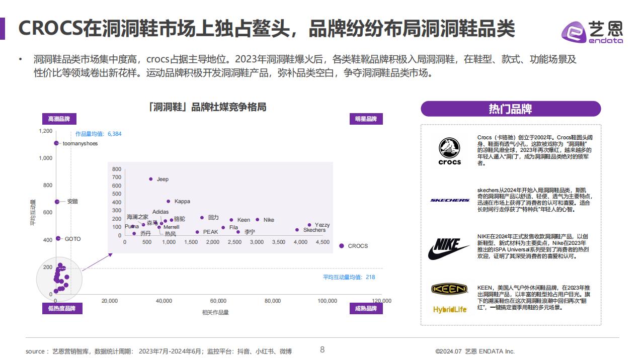Viewport: 644px width, 362px height.
Task: Click the 乔丹 label in inset chart
Action: (x=145, y=233)
